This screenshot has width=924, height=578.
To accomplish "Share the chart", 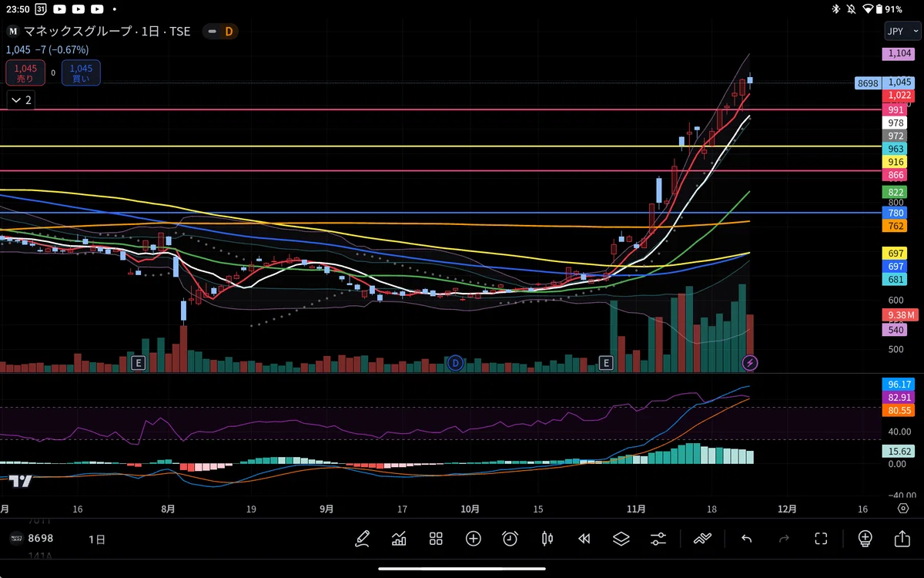I will 902,539.
